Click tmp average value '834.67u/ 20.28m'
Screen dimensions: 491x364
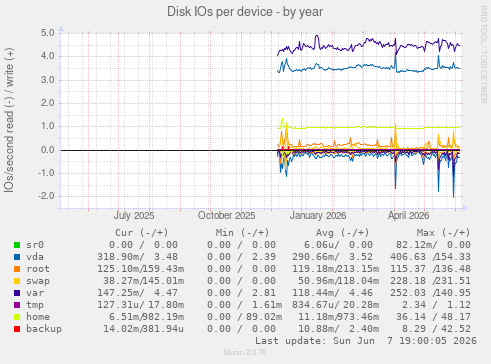(335, 305)
